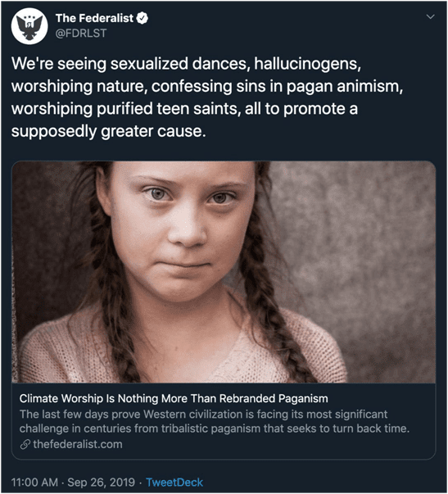
Task: Open the TweetDeck source link
Action: [x=174, y=483]
